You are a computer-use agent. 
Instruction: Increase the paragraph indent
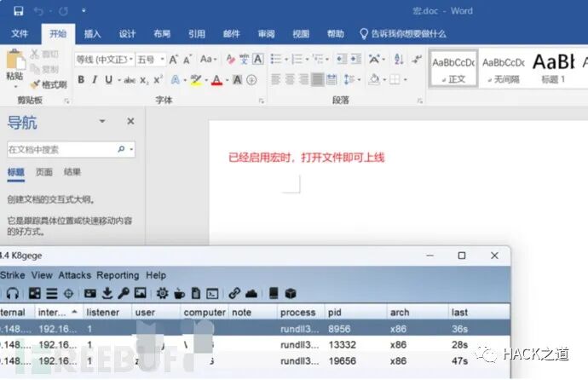[356, 59]
